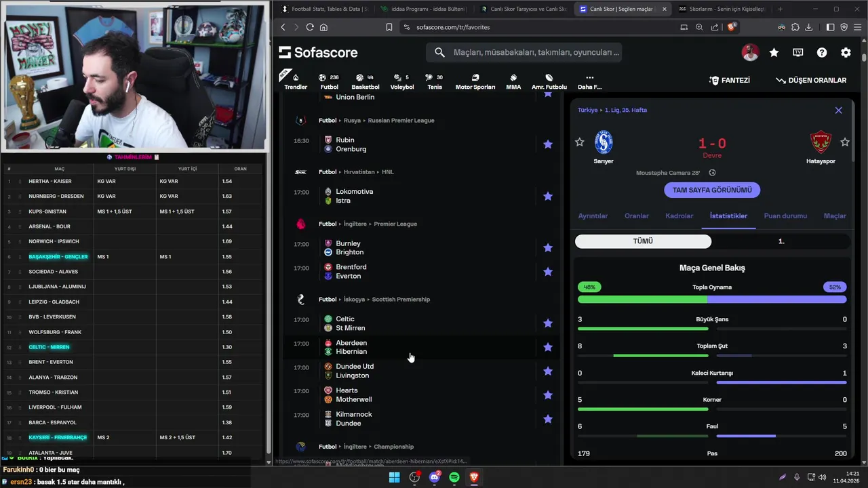Toggle favorite star for Brentford - Everton
Image resolution: width=868 pixels, height=488 pixels.
tap(548, 271)
